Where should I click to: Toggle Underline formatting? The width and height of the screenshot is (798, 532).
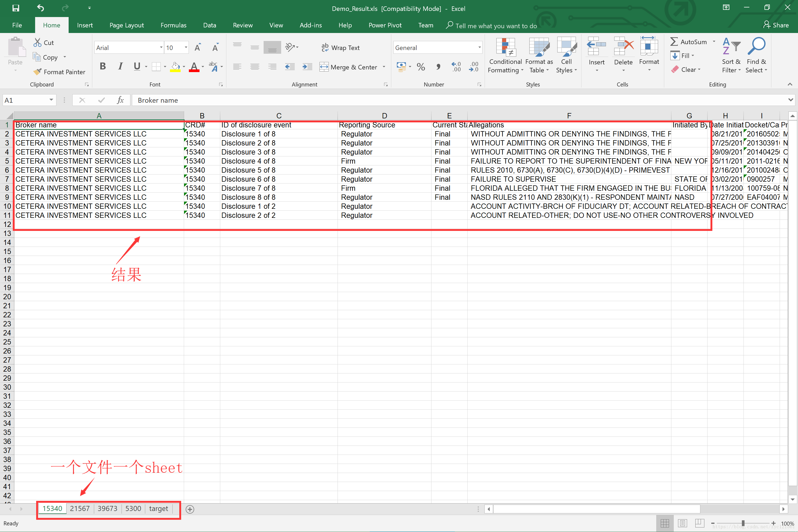tap(137, 66)
